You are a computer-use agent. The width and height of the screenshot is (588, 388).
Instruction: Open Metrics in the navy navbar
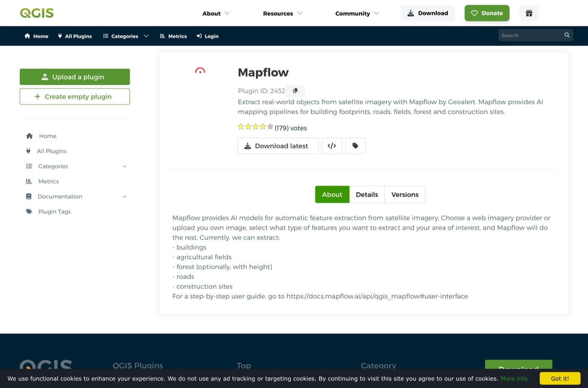tap(173, 36)
